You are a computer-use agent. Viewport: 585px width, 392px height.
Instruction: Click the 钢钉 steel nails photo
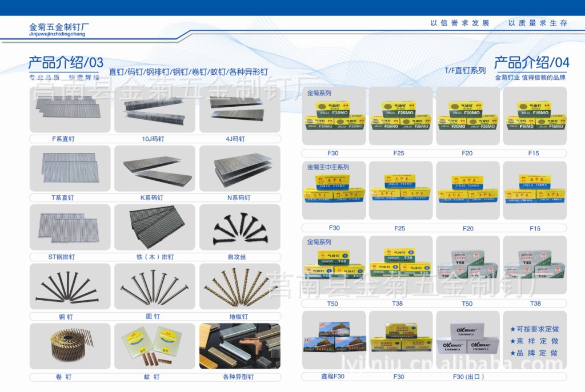pyautogui.click(x=70, y=286)
